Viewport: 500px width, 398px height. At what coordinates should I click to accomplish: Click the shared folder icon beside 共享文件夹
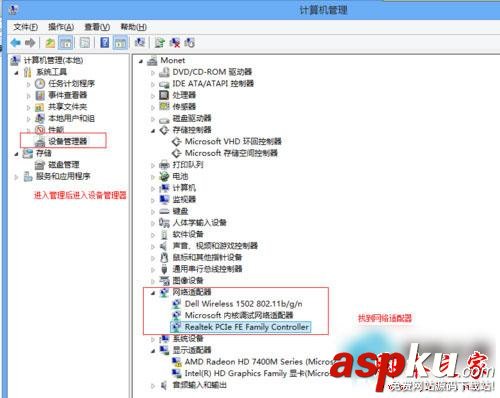40,107
